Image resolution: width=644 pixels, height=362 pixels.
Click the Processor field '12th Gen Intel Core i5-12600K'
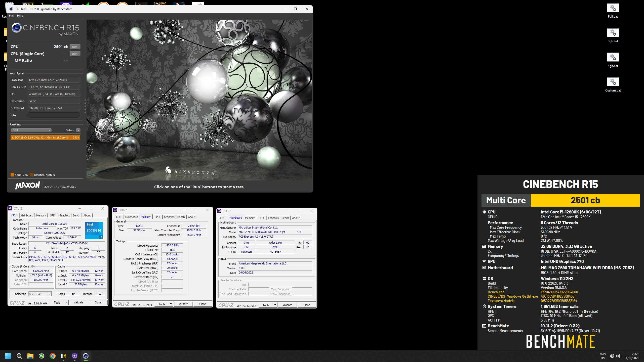tap(54, 80)
